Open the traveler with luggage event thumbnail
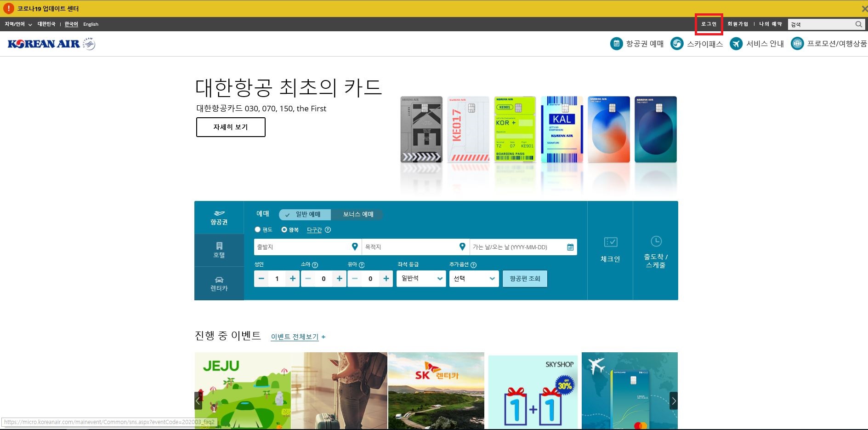This screenshot has height=430, width=868. tap(339, 390)
